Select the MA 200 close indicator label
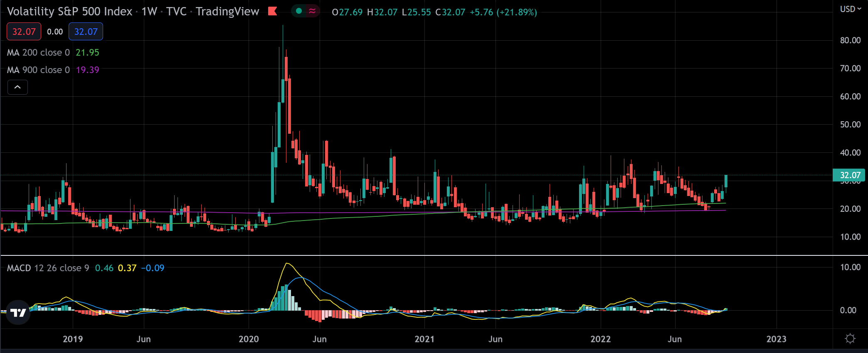The image size is (868, 353). tap(38, 53)
